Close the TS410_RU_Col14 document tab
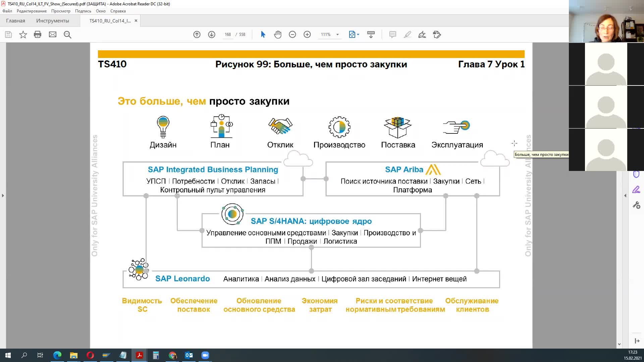Screen dimensions: 644x362 136,21
